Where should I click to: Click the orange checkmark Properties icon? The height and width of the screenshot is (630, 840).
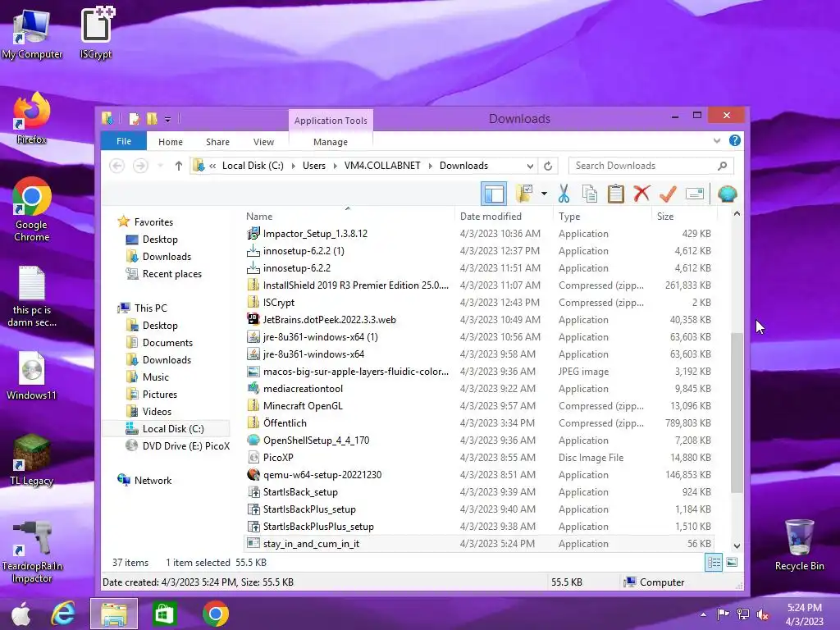click(668, 194)
